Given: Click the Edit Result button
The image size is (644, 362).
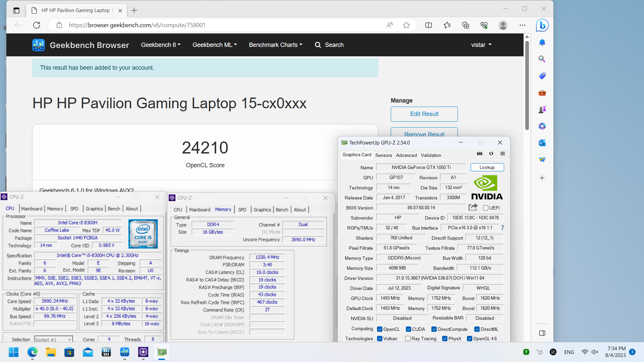Looking at the screenshot, I should (424, 114).
